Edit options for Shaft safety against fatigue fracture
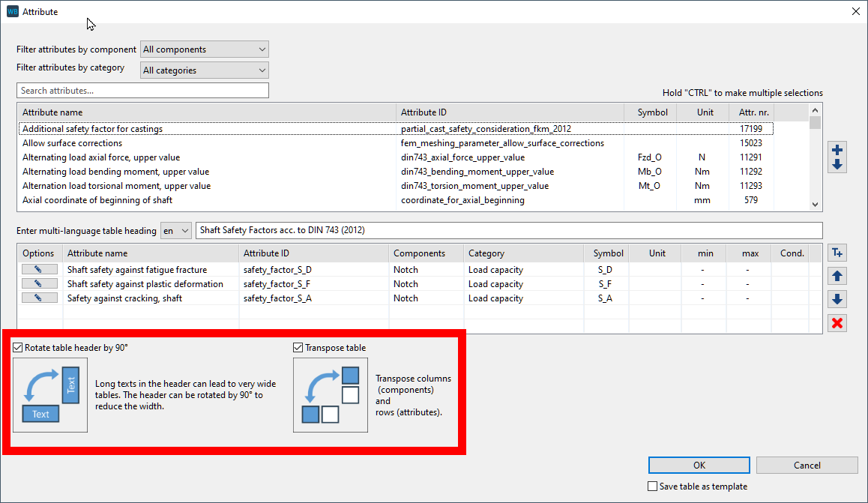The width and height of the screenshot is (868, 503). (x=40, y=269)
